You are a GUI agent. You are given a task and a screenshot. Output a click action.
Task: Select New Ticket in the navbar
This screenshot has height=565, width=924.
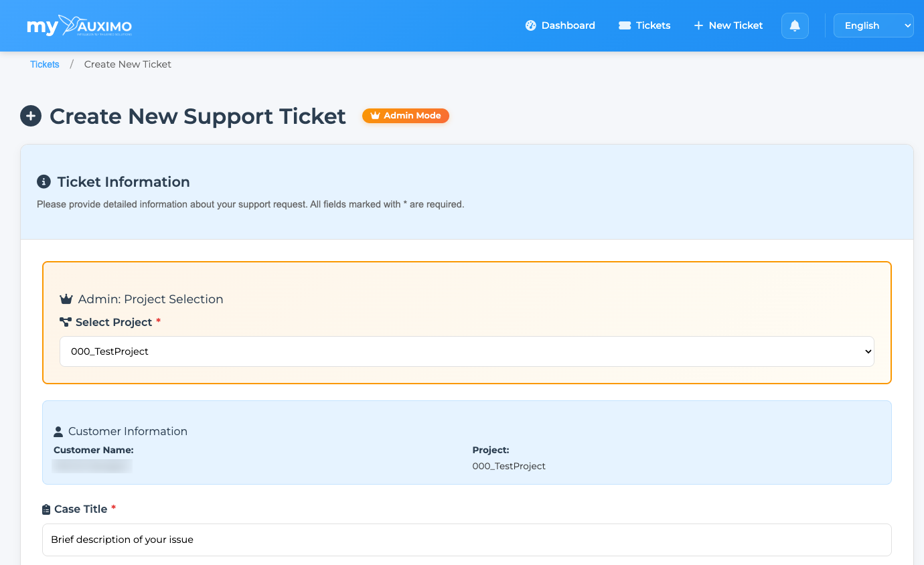pos(735,25)
